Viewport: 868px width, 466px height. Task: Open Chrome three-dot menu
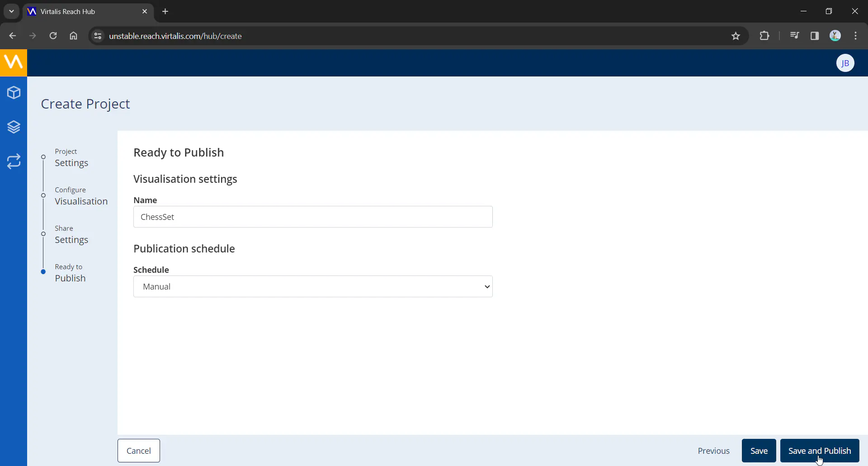pyautogui.click(x=855, y=36)
